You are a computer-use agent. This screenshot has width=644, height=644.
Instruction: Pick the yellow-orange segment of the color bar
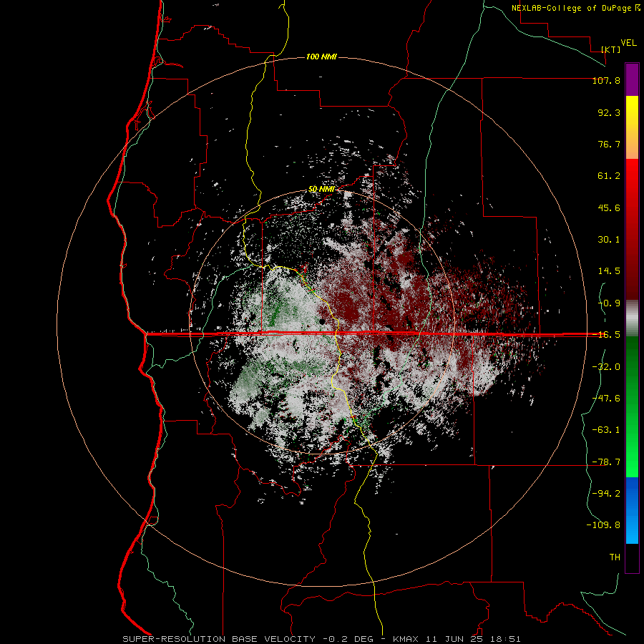(x=632, y=127)
